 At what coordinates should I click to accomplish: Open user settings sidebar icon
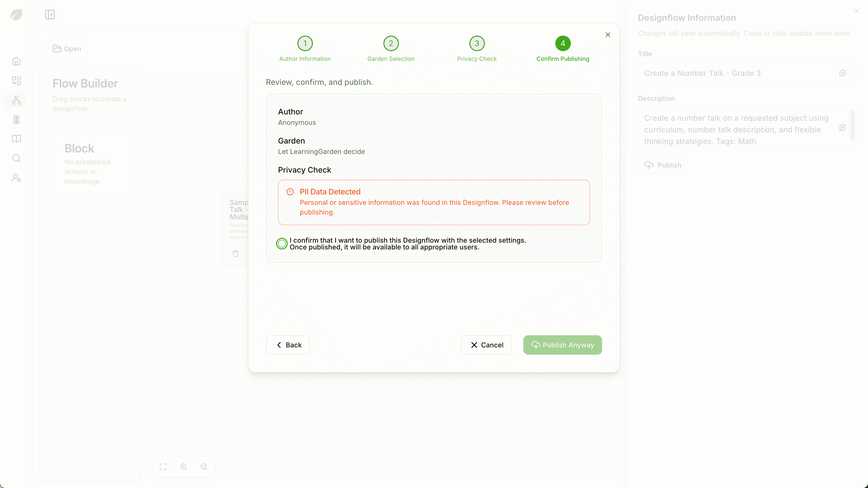16,178
